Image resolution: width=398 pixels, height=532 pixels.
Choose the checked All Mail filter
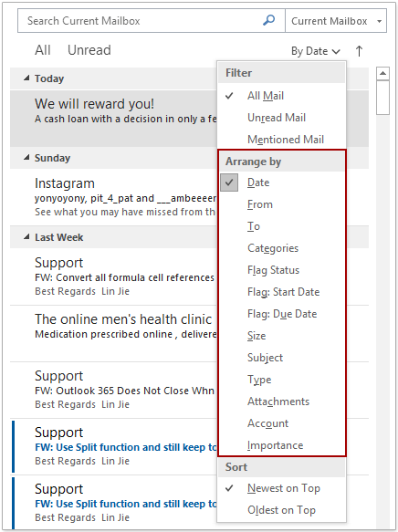click(x=282, y=96)
